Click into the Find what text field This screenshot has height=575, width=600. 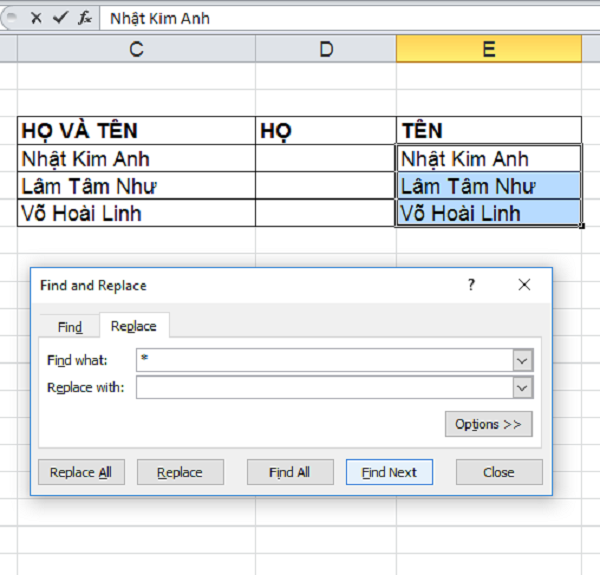[x=324, y=360]
